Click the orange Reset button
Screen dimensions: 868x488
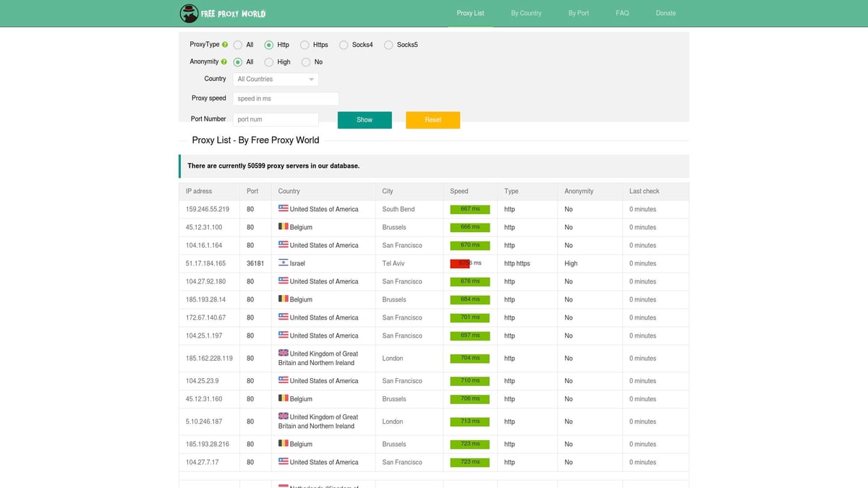coord(433,120)
